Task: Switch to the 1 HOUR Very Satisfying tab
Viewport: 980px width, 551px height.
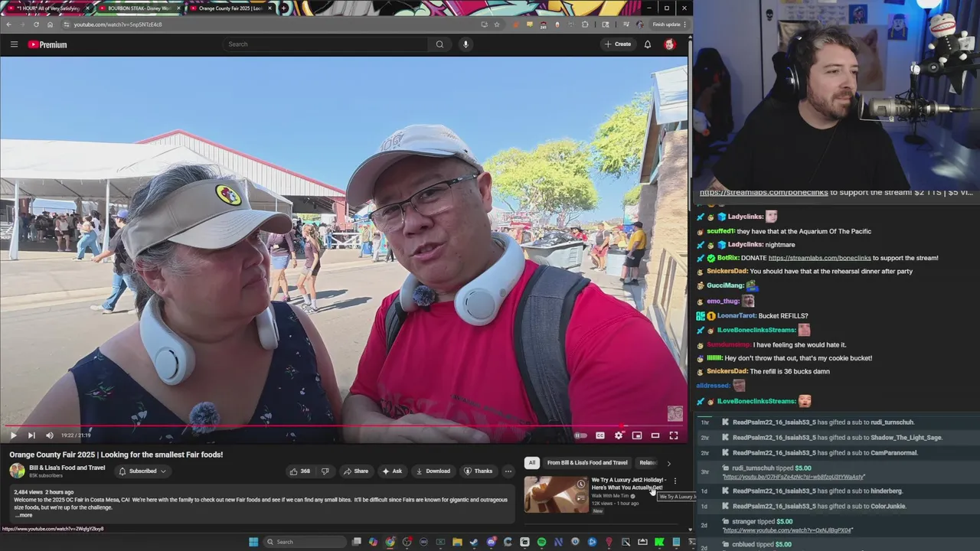Action: (47, 8)
